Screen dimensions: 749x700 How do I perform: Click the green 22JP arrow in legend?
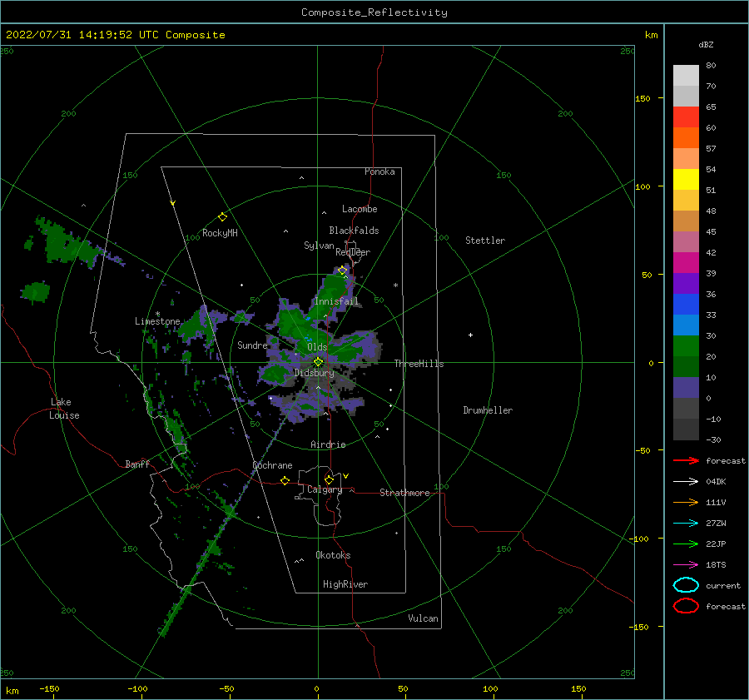tap(686, 544)
